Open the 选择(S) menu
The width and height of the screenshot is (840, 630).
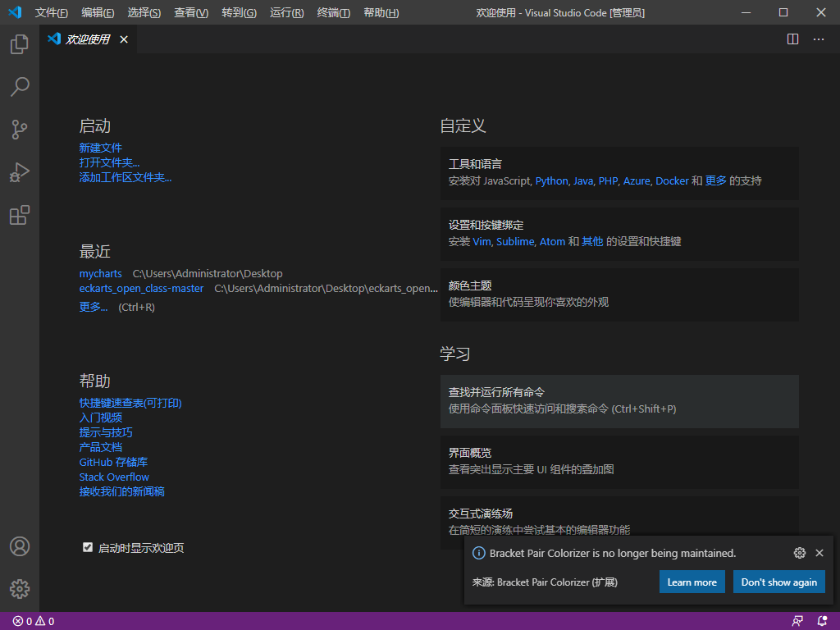click(x=144, y=12)
